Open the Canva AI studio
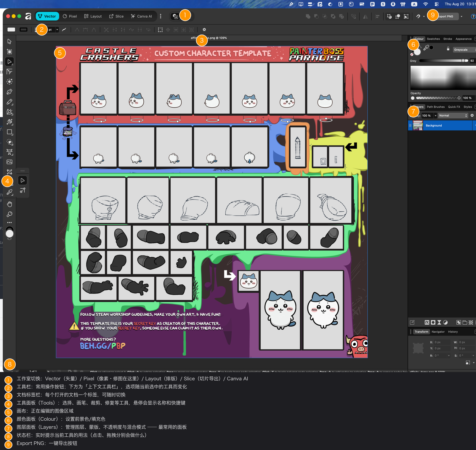476x450 pixels. [141, 16]
